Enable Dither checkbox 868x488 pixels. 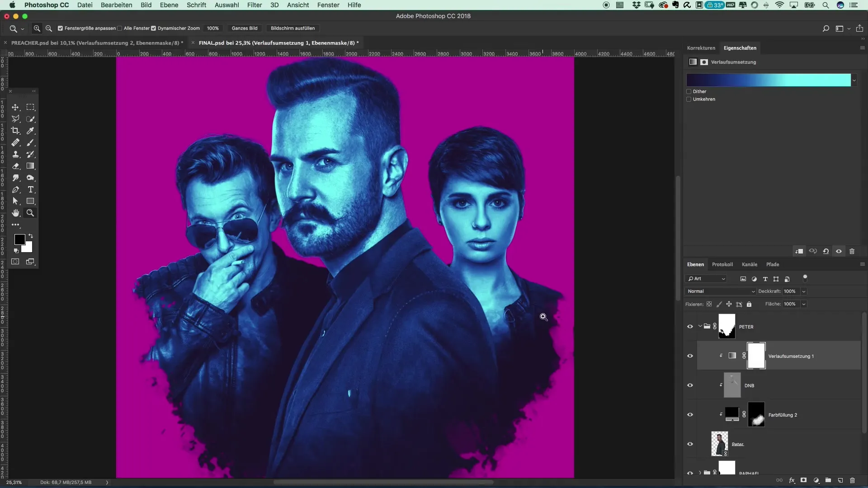coord(689,91)
